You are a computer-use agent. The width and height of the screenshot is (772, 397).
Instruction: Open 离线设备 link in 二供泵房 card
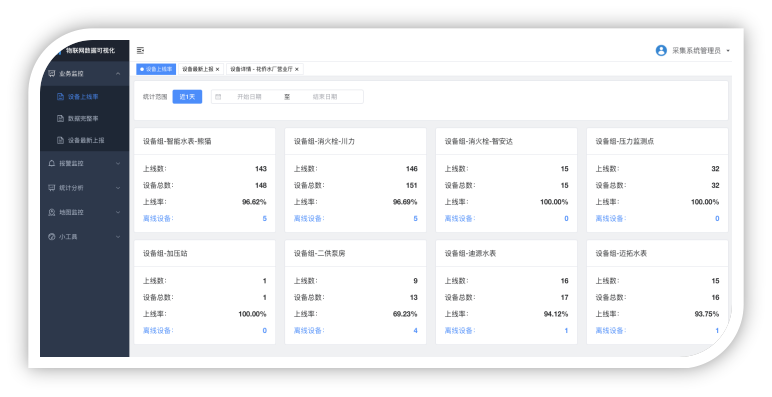coord(308,331)
